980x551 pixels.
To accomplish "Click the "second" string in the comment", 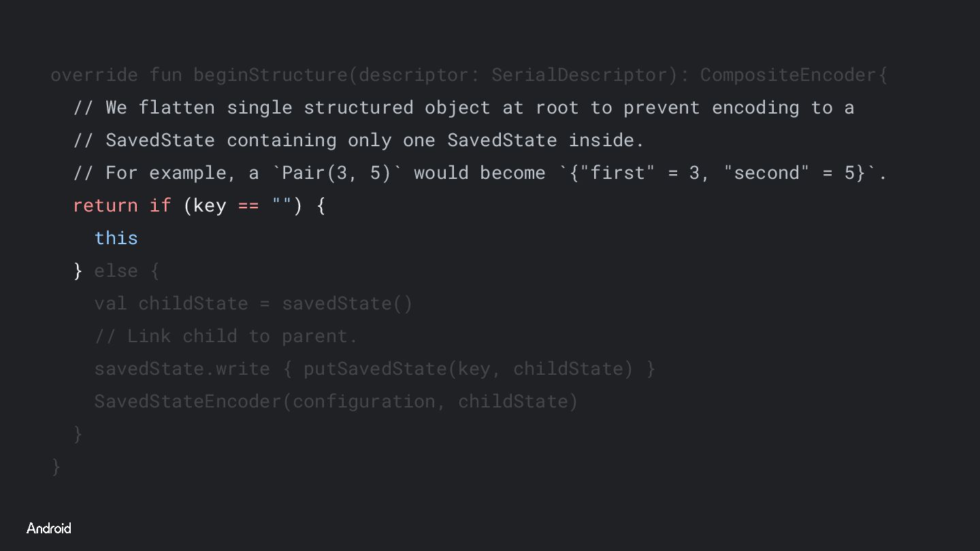I will (x=766, y=173).
